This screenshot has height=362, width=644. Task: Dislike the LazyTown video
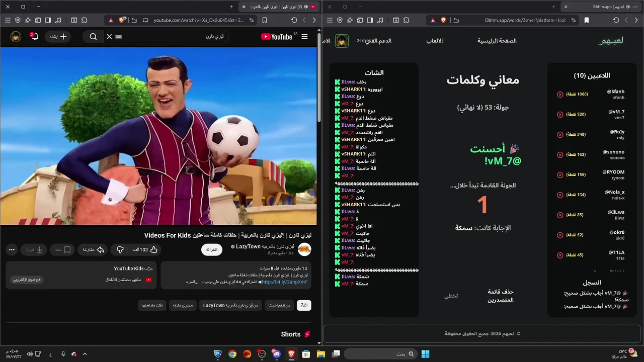(x=120, y=249)
